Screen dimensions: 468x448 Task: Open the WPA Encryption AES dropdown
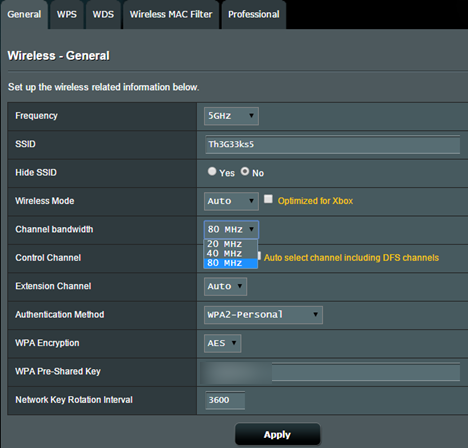click(x=222, y=343)
